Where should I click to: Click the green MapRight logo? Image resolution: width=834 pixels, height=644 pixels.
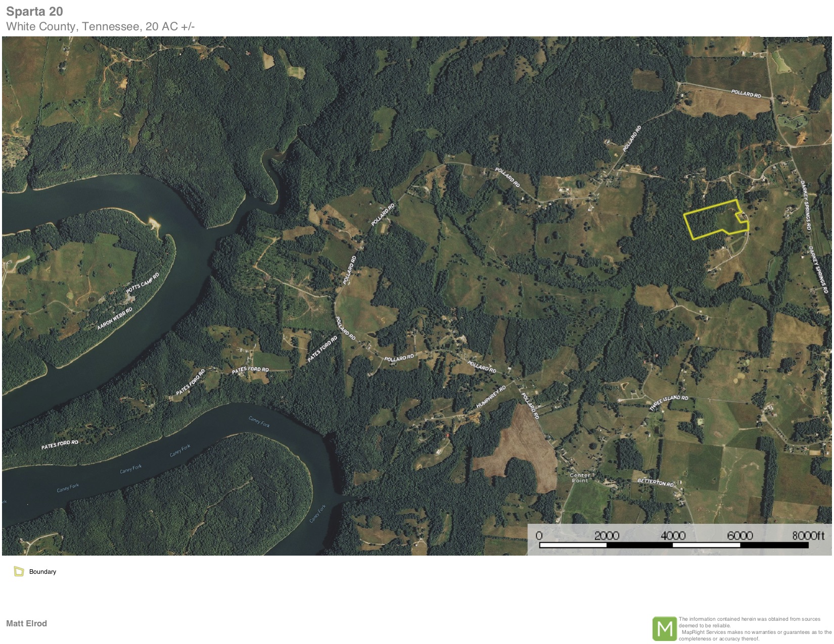[x=664, y=628]
